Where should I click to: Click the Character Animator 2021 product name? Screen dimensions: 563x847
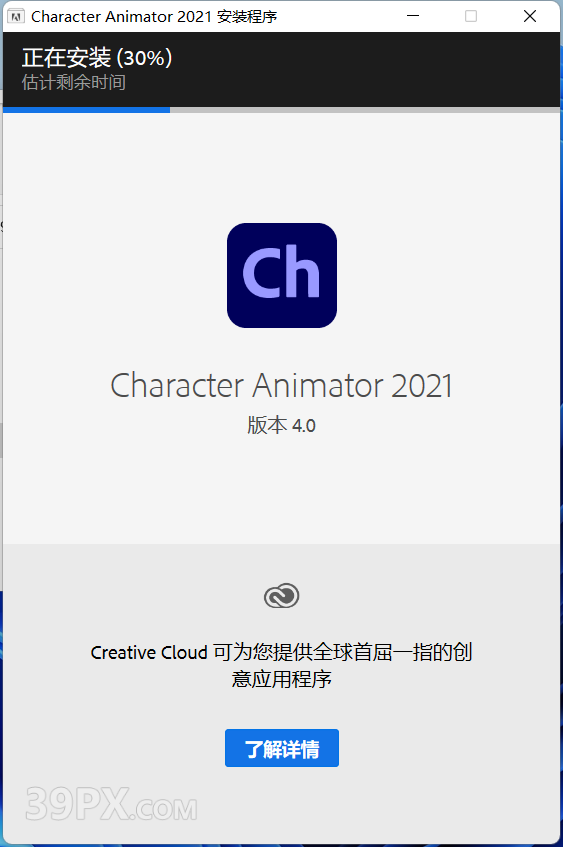pyautogui.click(x=282, y=385)
